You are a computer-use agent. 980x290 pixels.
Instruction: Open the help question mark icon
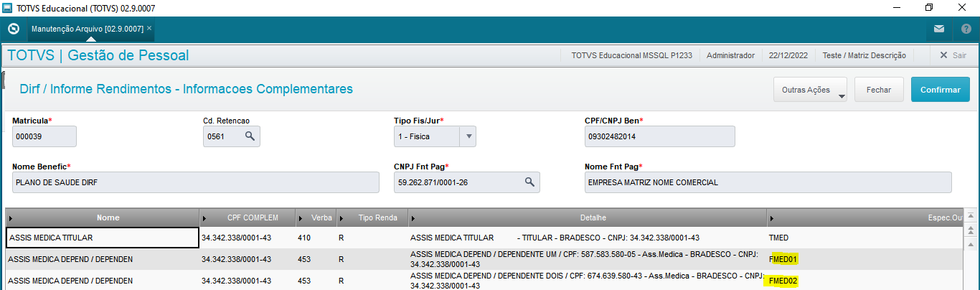pyautogui.click(x=966, y=29)
